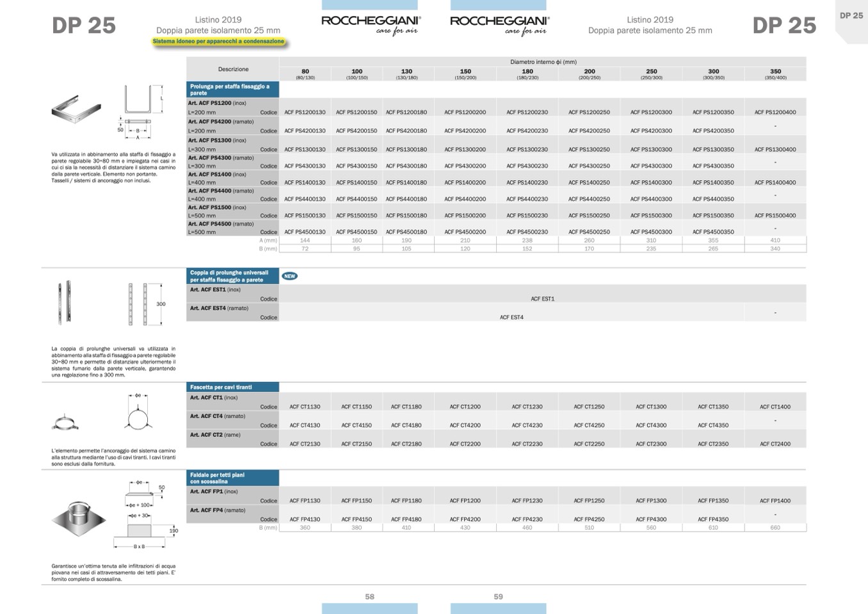The width and height of the screenshot is (868, 614).
Task: Click page number 59
Action: 498,597
